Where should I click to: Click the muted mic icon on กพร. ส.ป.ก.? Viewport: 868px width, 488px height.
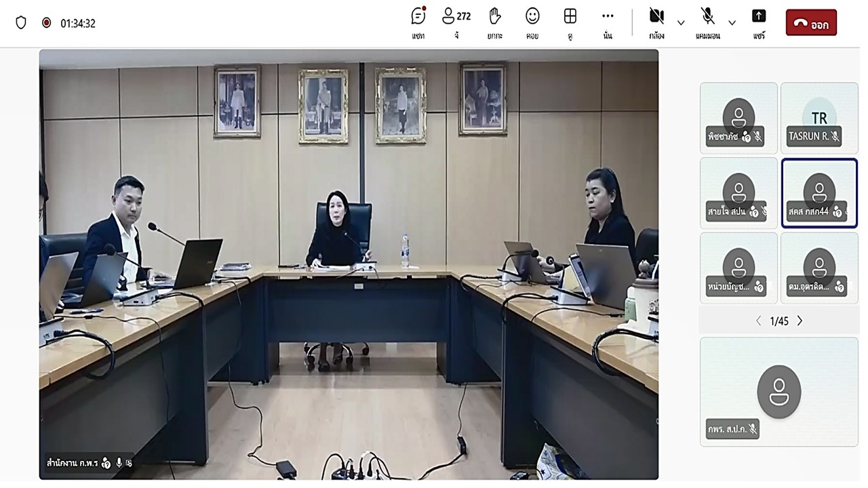pos(753,429)
